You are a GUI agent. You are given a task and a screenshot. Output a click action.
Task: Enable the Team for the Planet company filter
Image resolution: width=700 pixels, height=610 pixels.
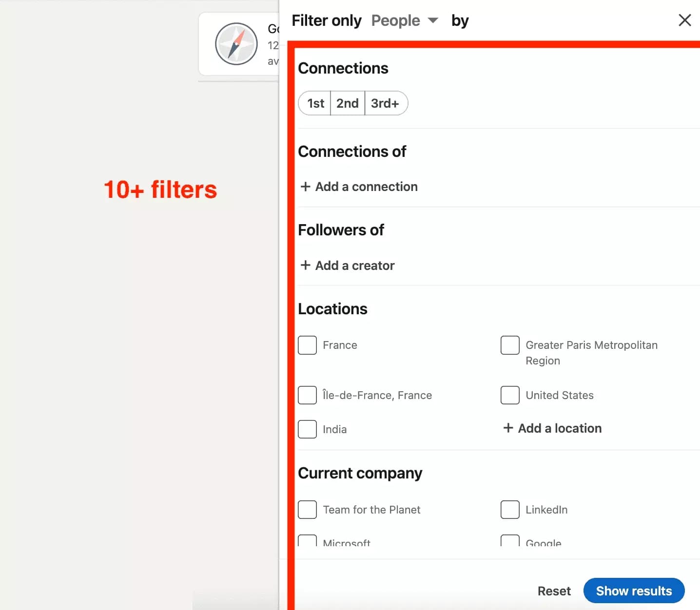click(307, 510)
